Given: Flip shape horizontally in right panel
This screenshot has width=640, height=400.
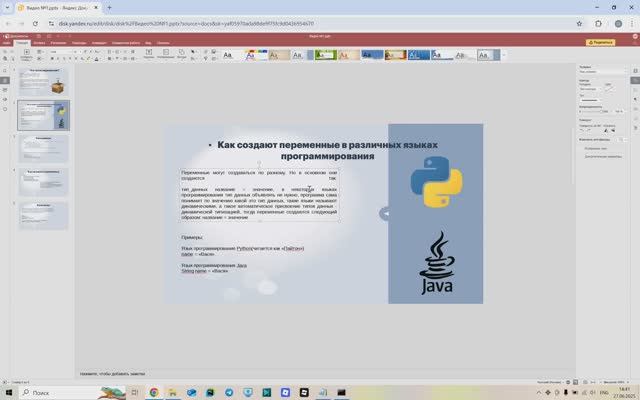Looking at the screenshot, I should (606, 131).
